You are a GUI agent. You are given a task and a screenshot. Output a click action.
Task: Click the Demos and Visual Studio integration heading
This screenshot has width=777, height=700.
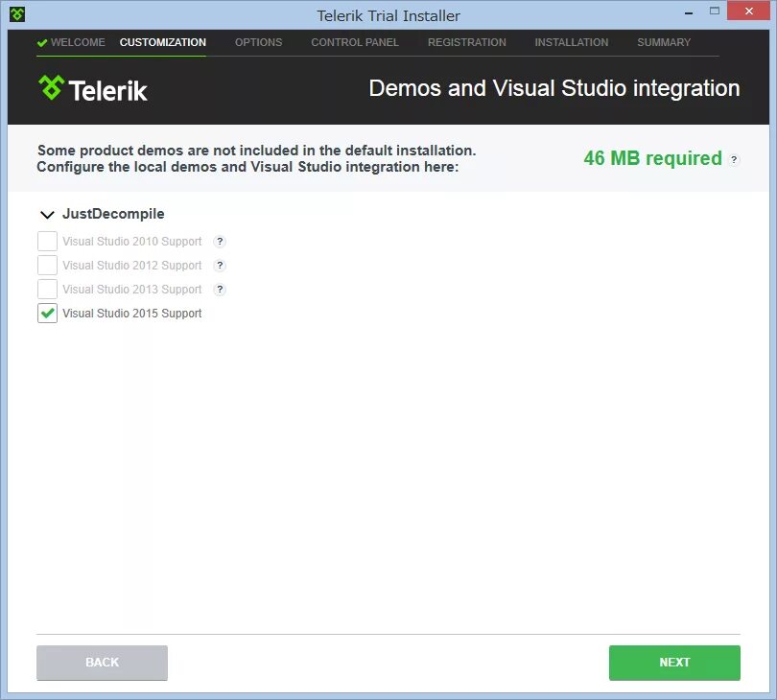point(554,88)
